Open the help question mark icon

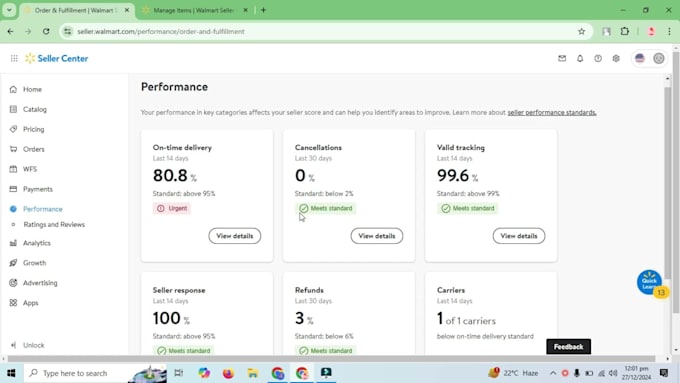coord(598,58)
